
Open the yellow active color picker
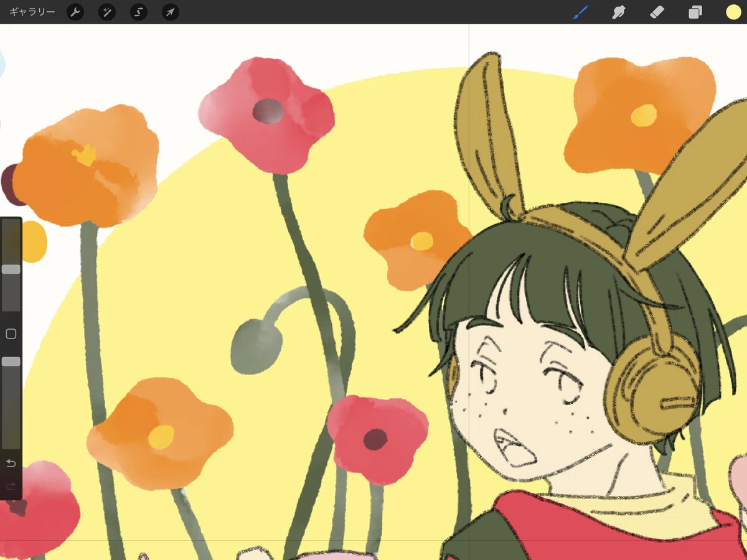(x=733, y=12)
